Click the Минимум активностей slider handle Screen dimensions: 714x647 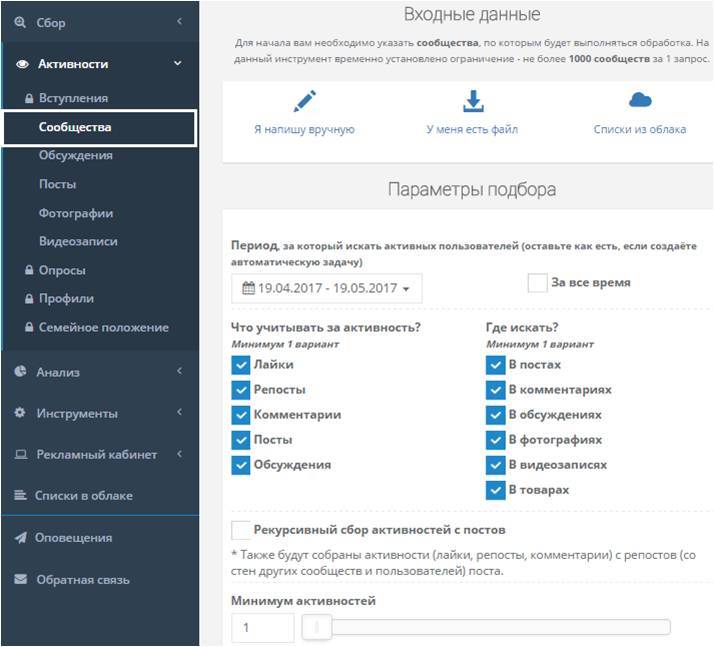[x=317, y=628]
